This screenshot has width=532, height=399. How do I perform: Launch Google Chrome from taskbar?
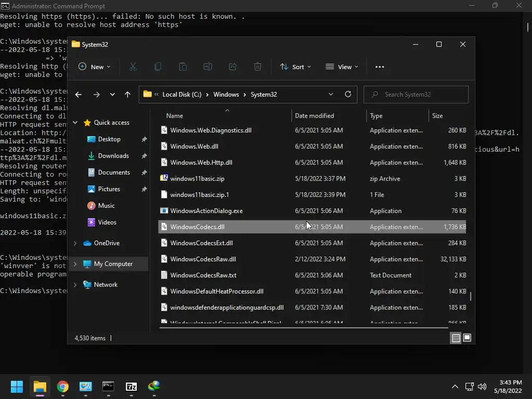coord(62,387)
